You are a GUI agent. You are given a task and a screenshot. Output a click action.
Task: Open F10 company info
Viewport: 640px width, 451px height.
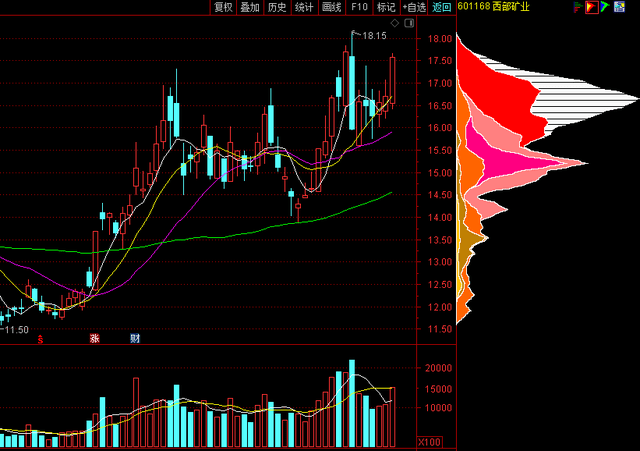359,7
